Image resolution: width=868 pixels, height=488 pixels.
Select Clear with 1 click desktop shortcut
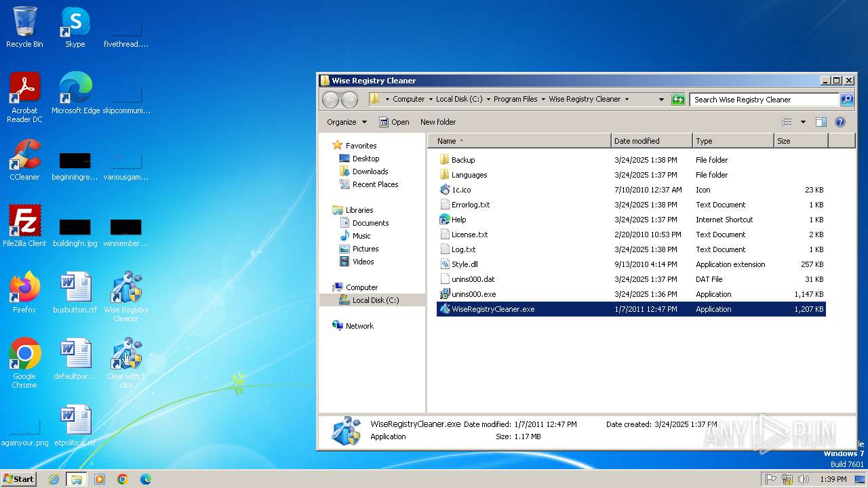click(x=126, y=363)
